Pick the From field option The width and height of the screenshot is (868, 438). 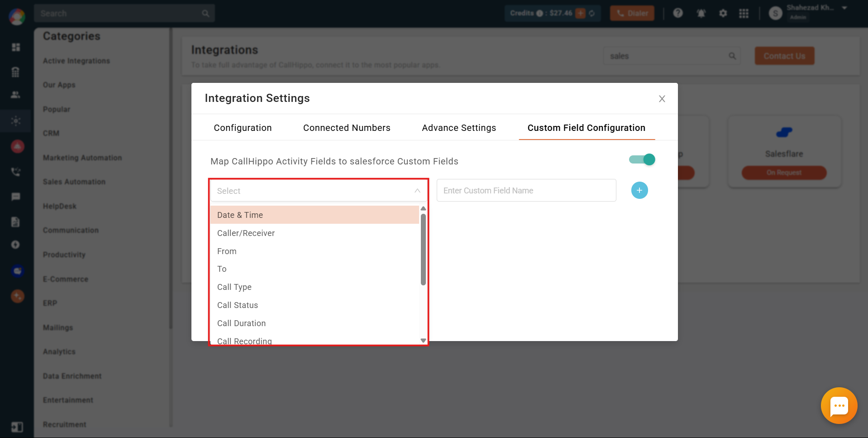click(315, 251)
